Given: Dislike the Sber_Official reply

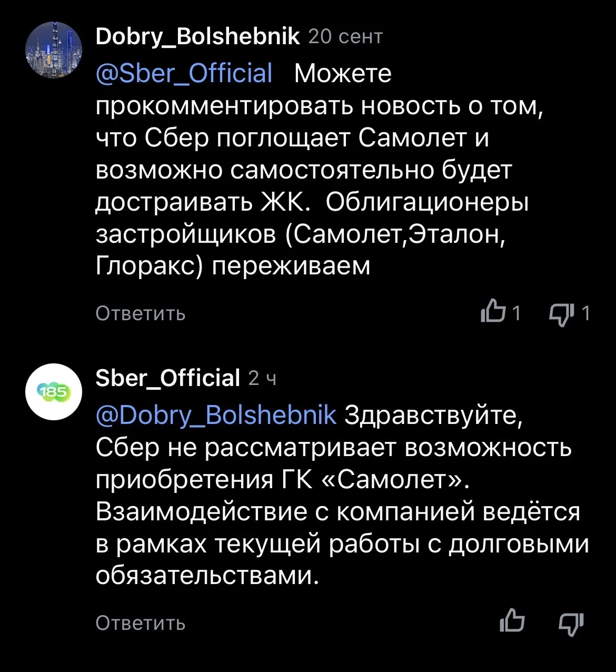Looking at the screenshot, I should pos(571,622).
